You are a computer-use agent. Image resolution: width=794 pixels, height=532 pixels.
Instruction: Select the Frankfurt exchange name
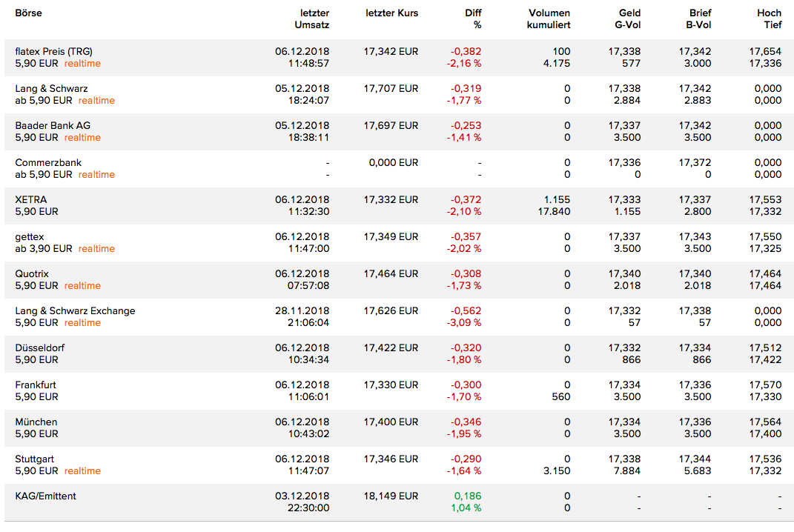pos(36,385)
